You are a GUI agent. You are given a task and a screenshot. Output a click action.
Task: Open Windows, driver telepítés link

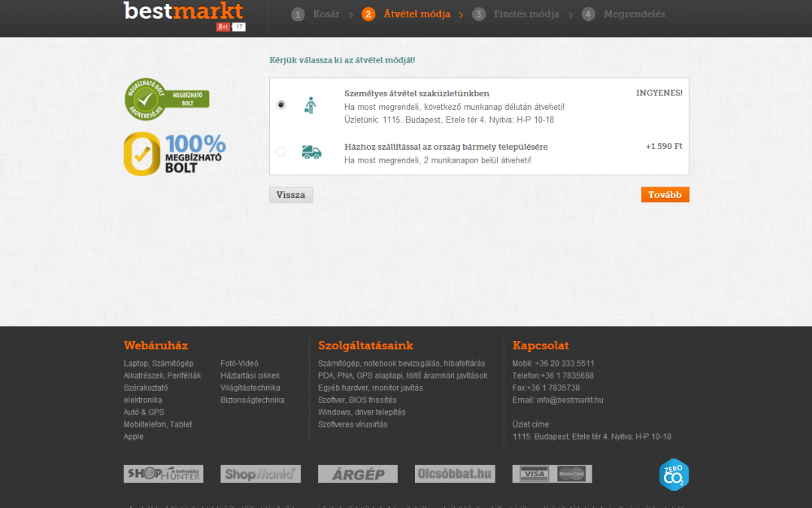pyautogui.click(x=362, y=412)
